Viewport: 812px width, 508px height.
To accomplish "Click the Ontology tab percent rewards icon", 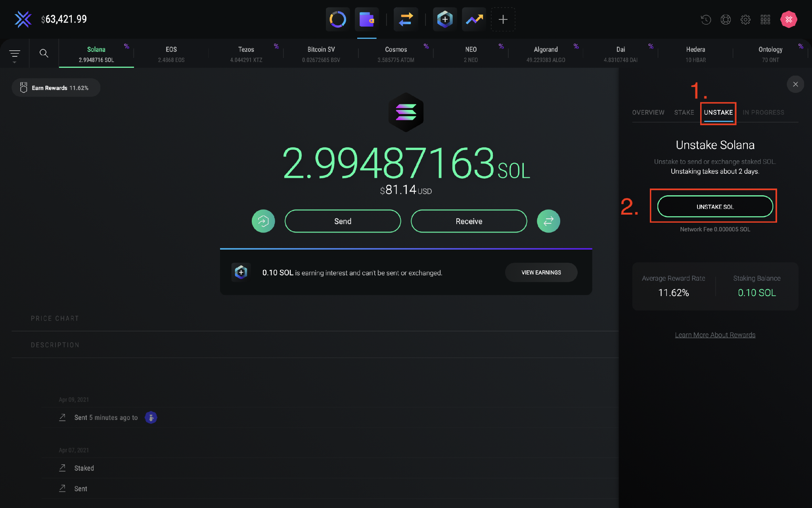I will (801, 46).
